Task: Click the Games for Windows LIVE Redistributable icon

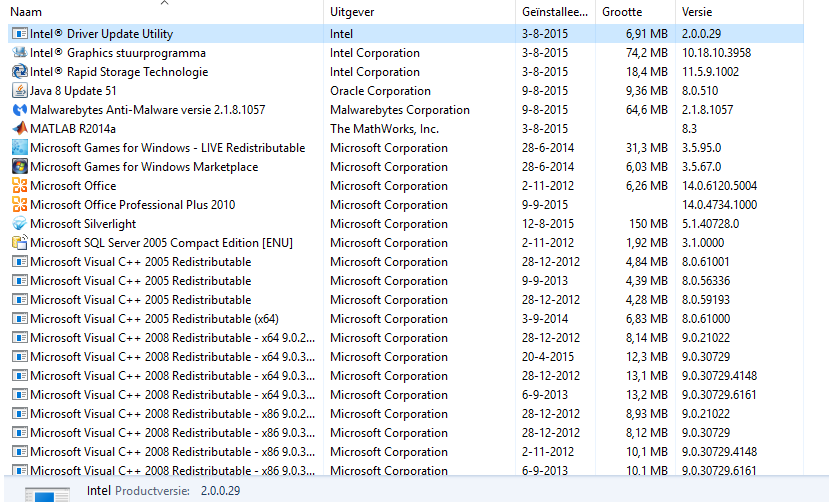Action: click(20, 148)
